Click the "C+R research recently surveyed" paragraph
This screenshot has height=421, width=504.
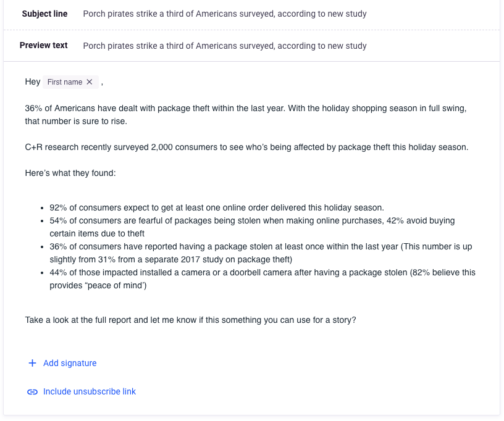[246, 147]
